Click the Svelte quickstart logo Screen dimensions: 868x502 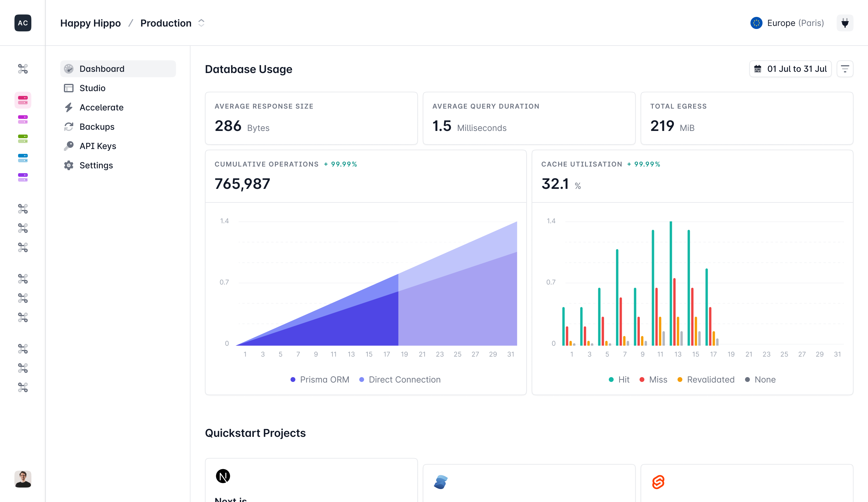click(x=658, y=482)
